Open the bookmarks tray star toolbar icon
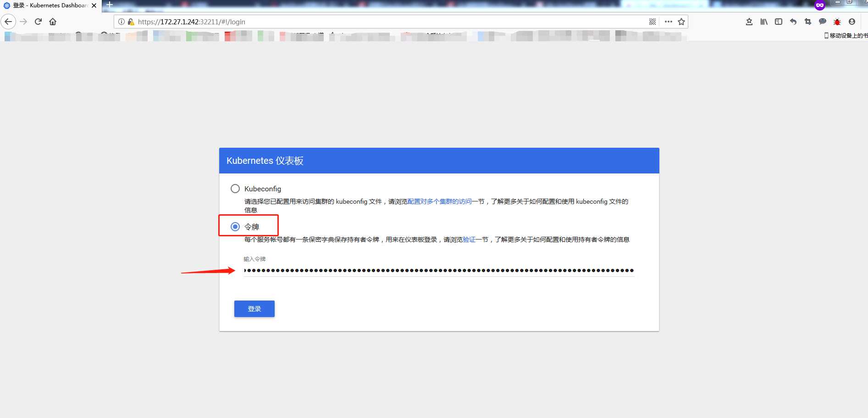 coord(749,22)
